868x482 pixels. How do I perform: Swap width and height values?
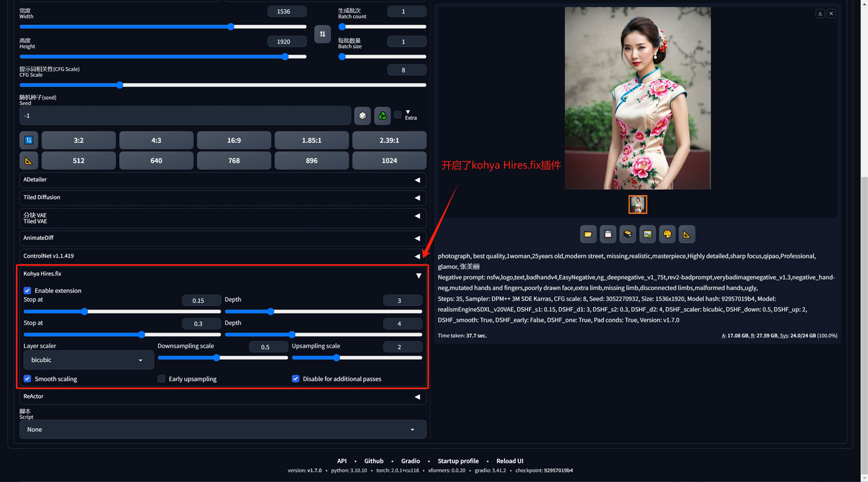pyautogui.click(x=322, y=34)
